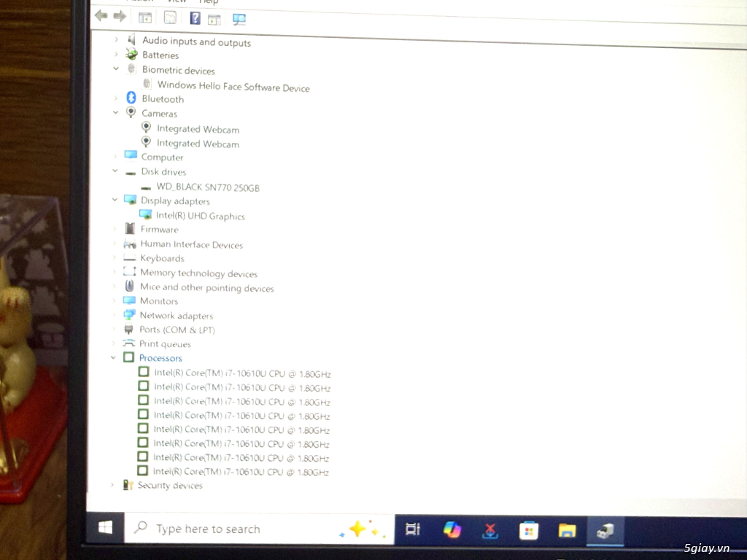
Task: Select the Human Interface Devices label
Action: [192, 244]
